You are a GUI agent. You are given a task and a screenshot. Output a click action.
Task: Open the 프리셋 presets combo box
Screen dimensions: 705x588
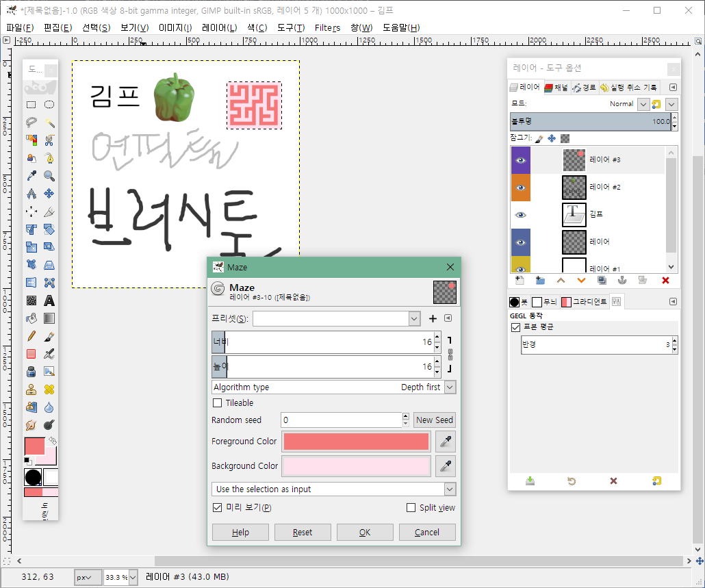coord(336,319)
